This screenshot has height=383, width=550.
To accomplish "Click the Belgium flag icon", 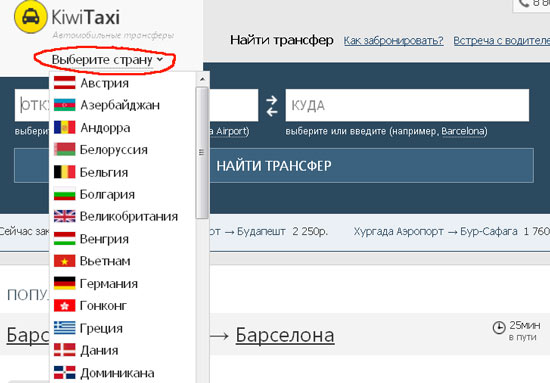I will click(x=65, y=172).
